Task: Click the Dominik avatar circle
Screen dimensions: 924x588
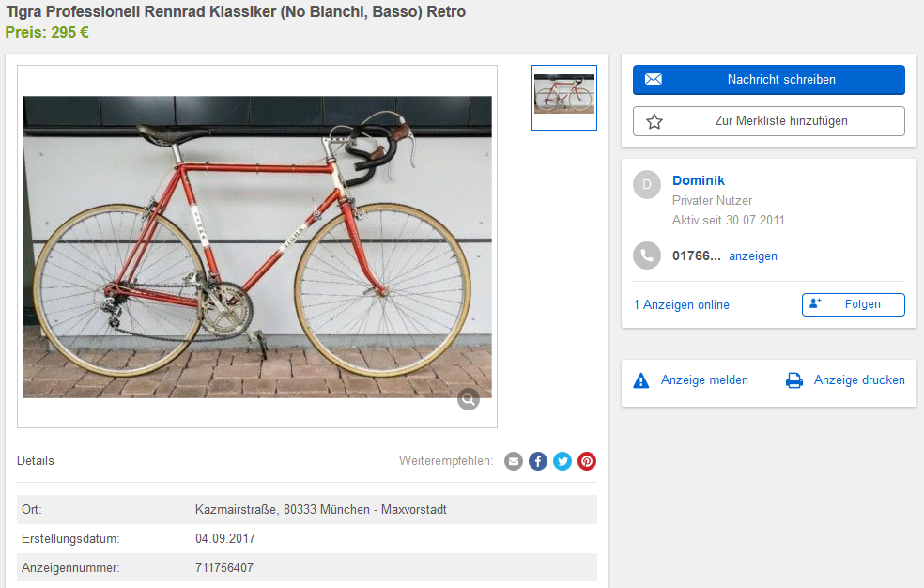Action: click(647, 185)
